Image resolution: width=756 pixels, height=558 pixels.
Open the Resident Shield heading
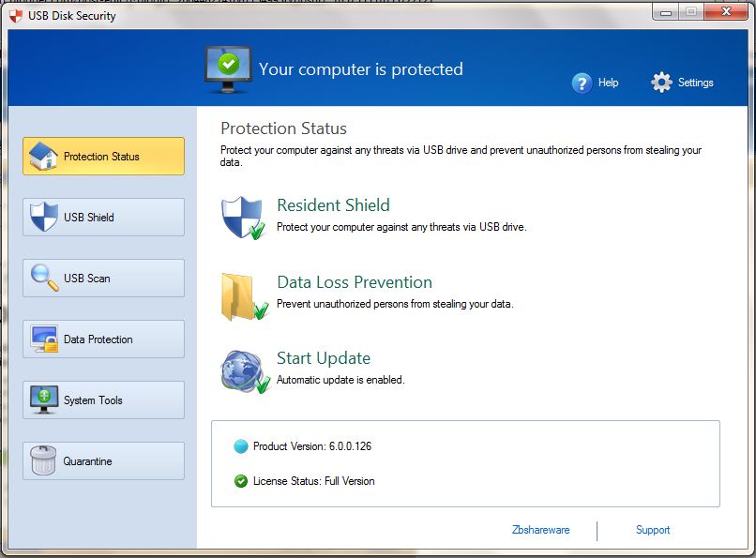pos(333,205)
